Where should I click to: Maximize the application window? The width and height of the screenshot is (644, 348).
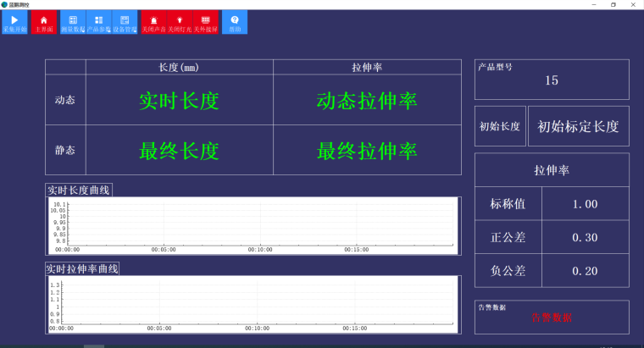[613, 4]
